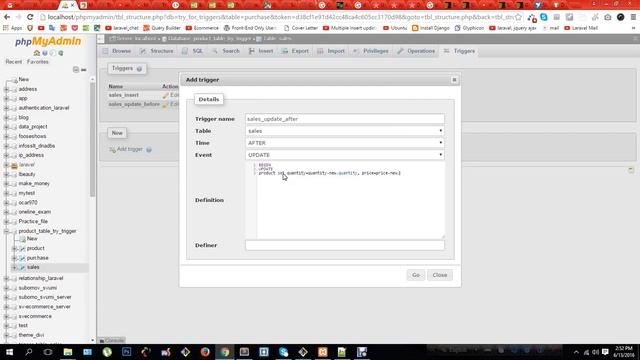
Task: Click the Go button
Action: click(416, 275)
